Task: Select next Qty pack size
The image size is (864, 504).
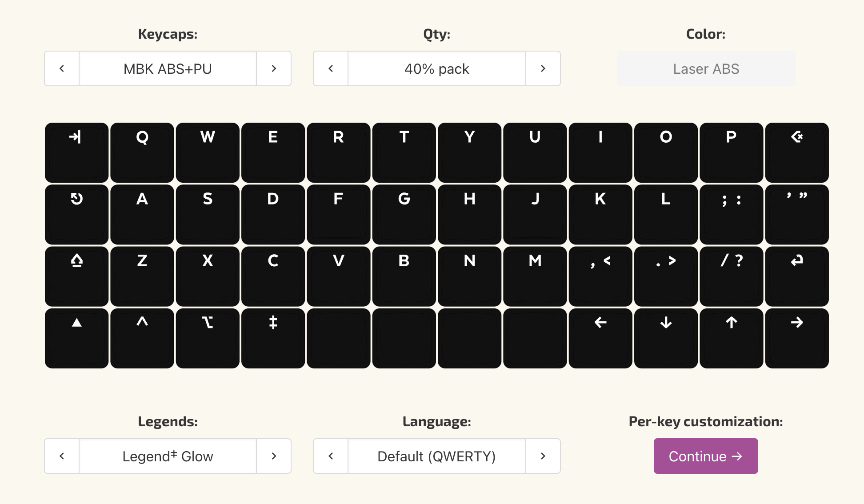Action: click(543, 68)
